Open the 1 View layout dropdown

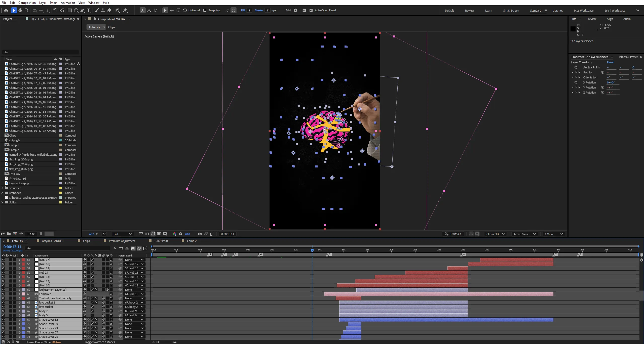tap(554, 234)
